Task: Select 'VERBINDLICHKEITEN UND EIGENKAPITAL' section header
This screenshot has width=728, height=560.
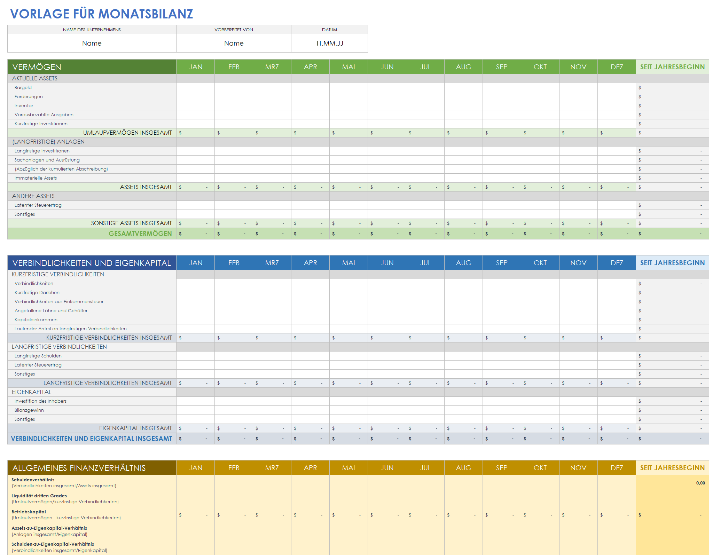Action: pyautogui.click(x=92, y=263)
